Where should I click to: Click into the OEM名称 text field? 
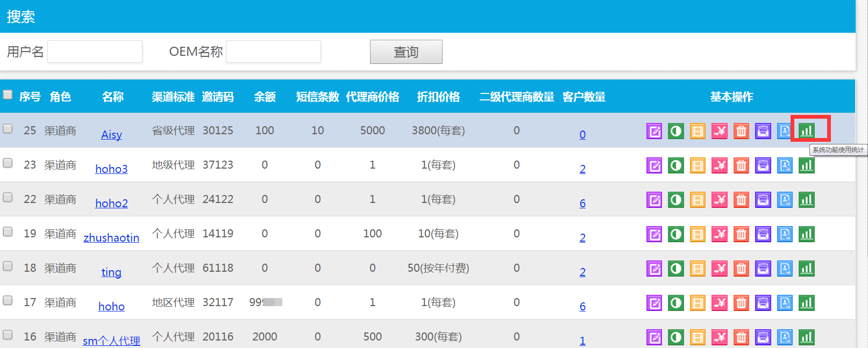click(273, 52)
